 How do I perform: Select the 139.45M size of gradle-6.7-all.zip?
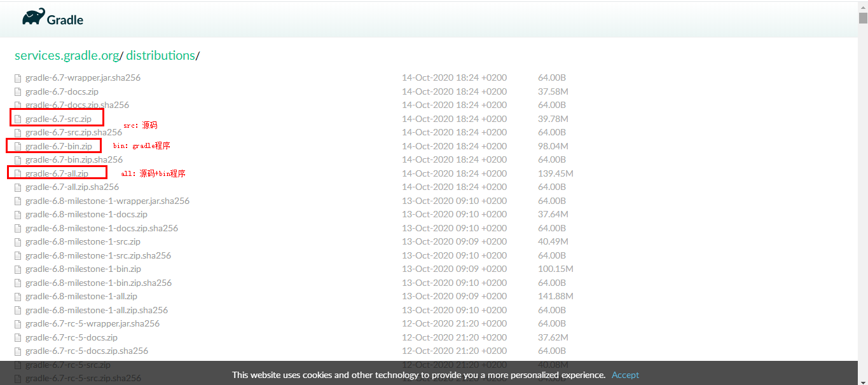(x=556, y=173)
